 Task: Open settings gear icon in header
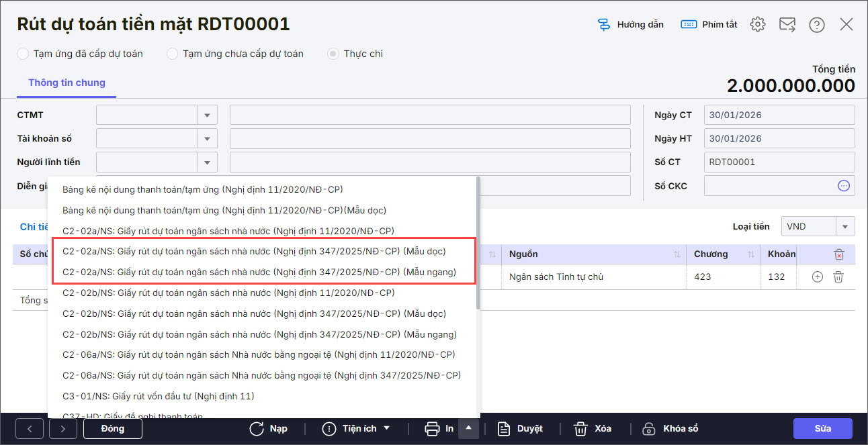[x=758, y=25]
